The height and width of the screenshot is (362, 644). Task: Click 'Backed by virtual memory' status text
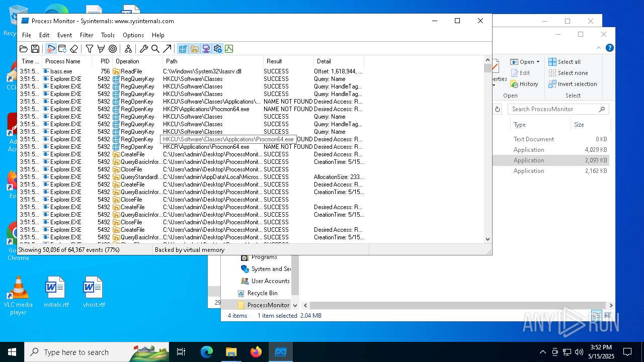pyautogui.click(x=190, y=250)
